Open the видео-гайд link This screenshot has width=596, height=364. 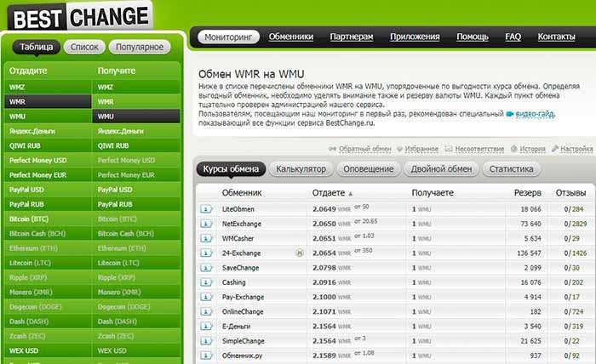(535, 114)
